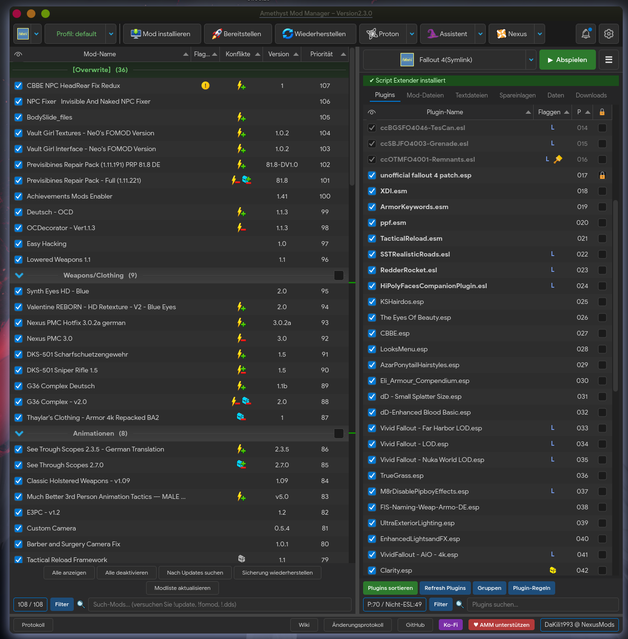The image size is (628, 639).
Task: Click conflict icon on Much Better 3rd Person Animation
Action: tap(241, 496)
